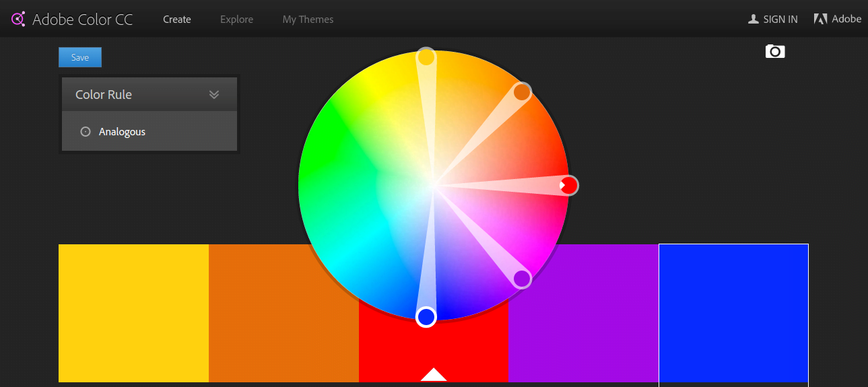Click the Adobe logo icon in header
This screenshot has width=868, height=387.
tap(820, 19)
